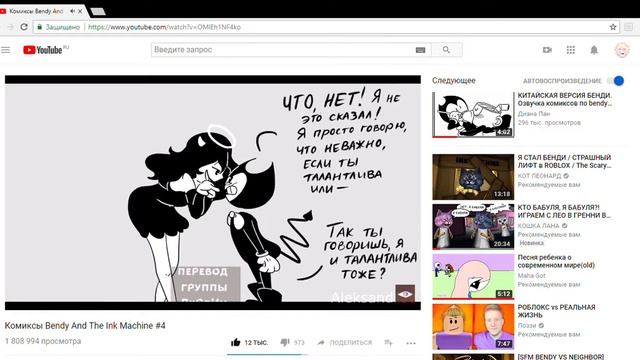This screenshot has width=640, height=360.
Task: Toggle the autoplay switch
Action: pos(616,81)
